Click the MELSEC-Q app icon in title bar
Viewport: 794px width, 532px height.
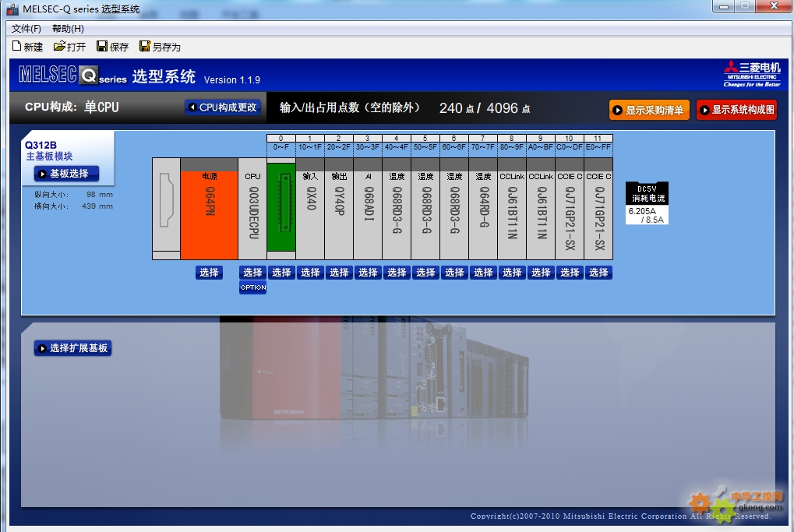12,9
